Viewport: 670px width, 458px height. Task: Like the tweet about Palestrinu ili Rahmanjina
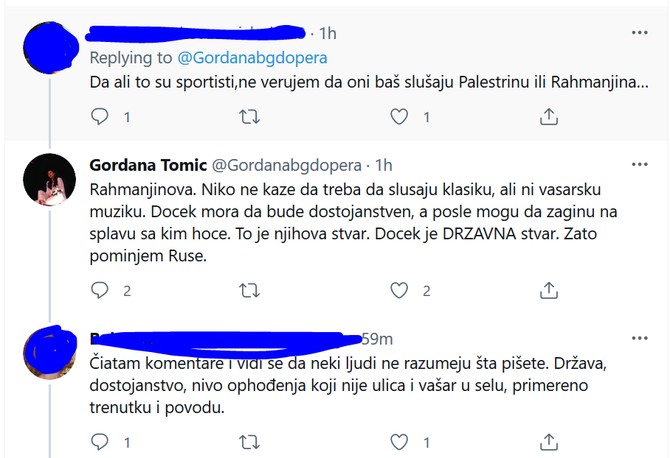pos(399,116)
